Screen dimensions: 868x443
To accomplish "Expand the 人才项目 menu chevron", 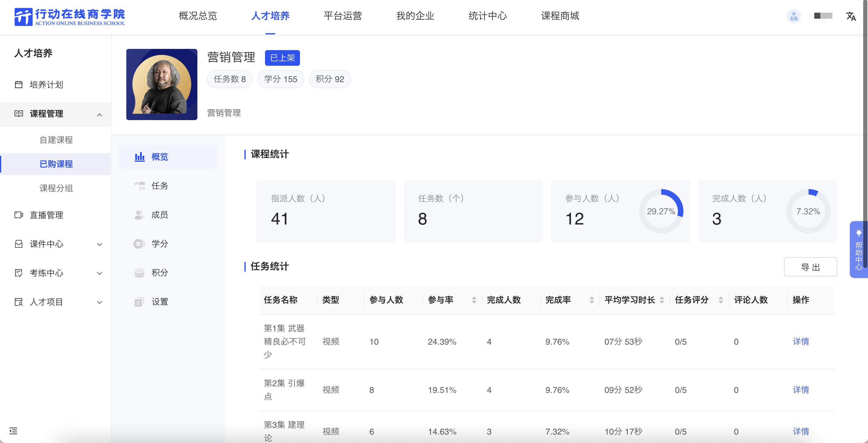I will 99,302.
